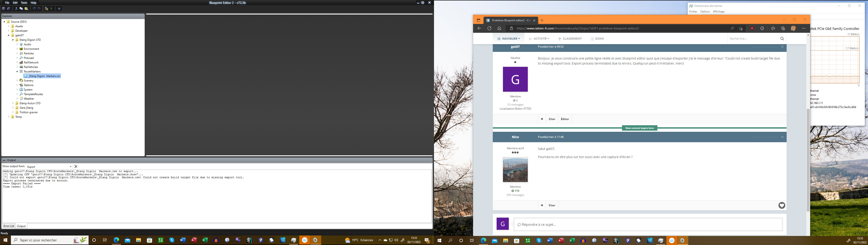Open Edge Favorites list icon
Viewport: 868px width, 245px height.
[773, 28]
